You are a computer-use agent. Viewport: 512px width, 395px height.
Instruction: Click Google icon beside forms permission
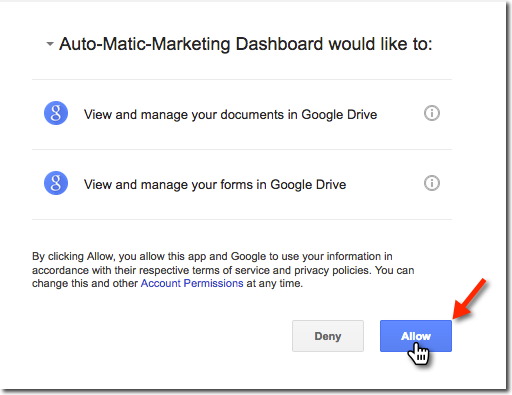click(x=56, y=183)
